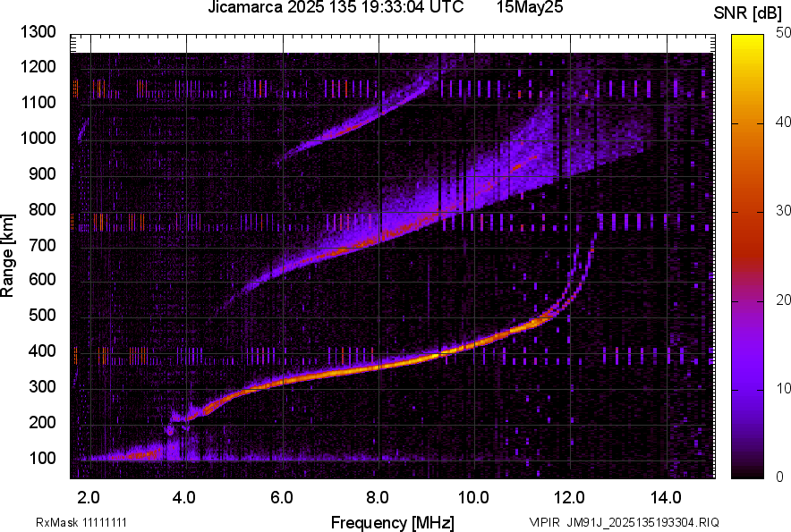The image size is (791, 532).
Task: Click frequency tick label '10.0'
Action: 473,498
